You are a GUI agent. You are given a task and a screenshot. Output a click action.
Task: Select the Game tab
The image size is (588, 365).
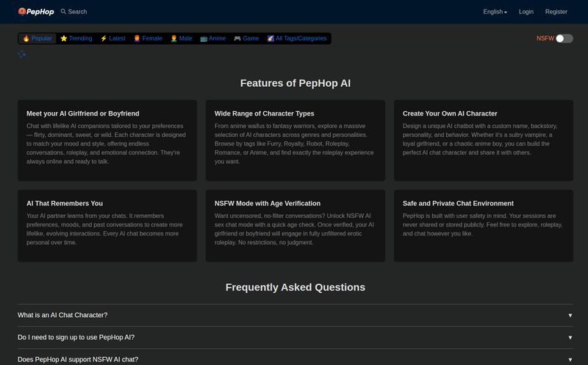(x=246, y=38)
